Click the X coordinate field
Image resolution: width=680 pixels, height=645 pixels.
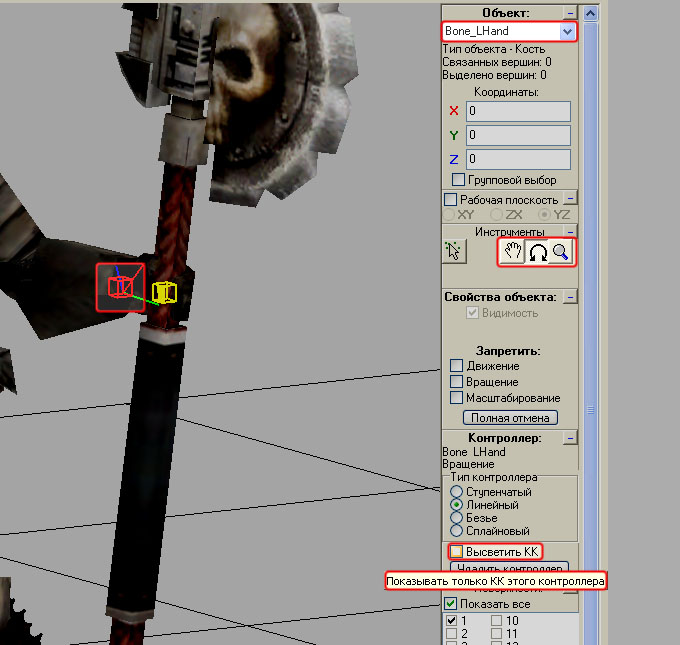pyautogui.click(x=518, y=111)
